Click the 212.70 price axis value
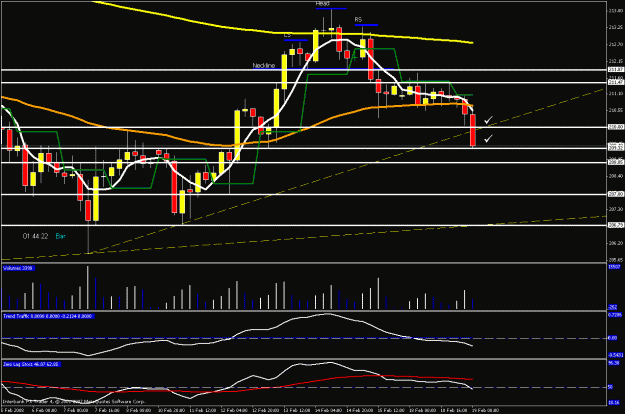This screenshot has height=414, width=625. (615, 45)
